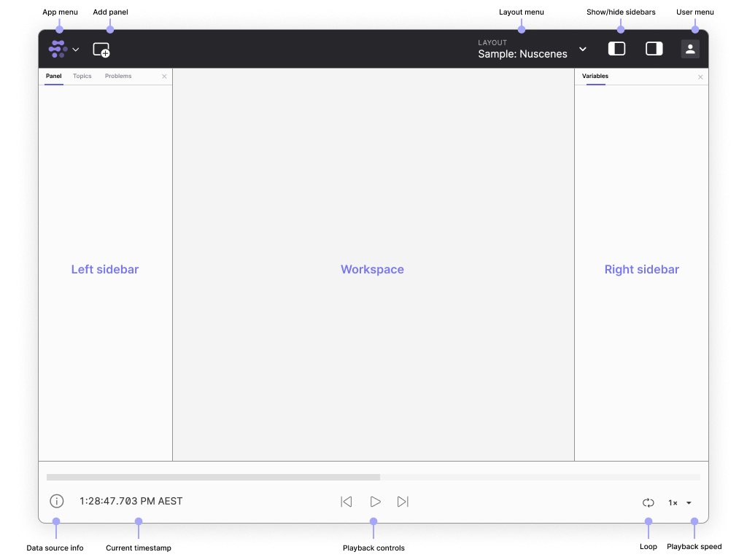Open data source info icon

coord(57,502)
